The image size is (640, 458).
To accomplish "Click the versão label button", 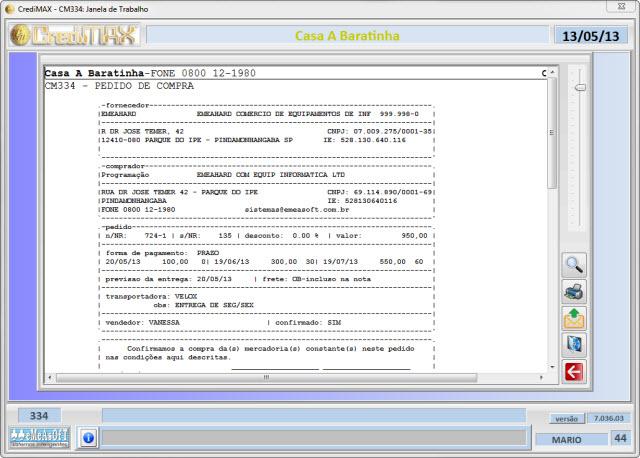I will point(566,418).
